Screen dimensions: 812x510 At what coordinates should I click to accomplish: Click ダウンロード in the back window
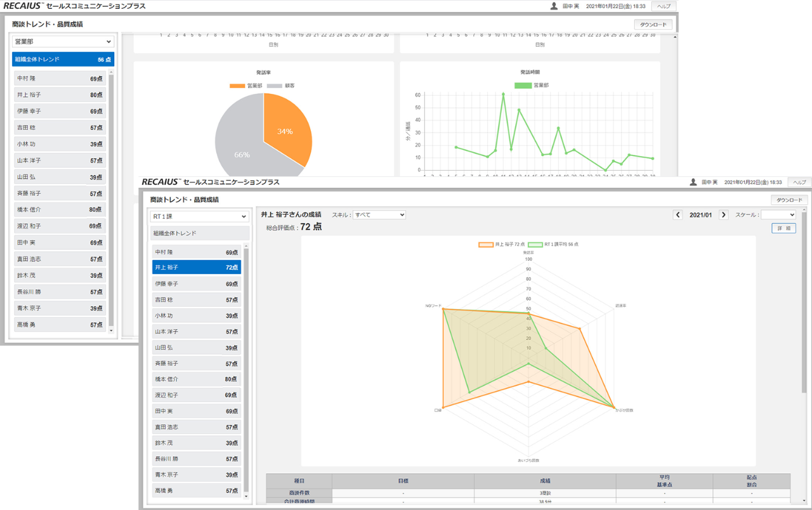coord(653,25)
